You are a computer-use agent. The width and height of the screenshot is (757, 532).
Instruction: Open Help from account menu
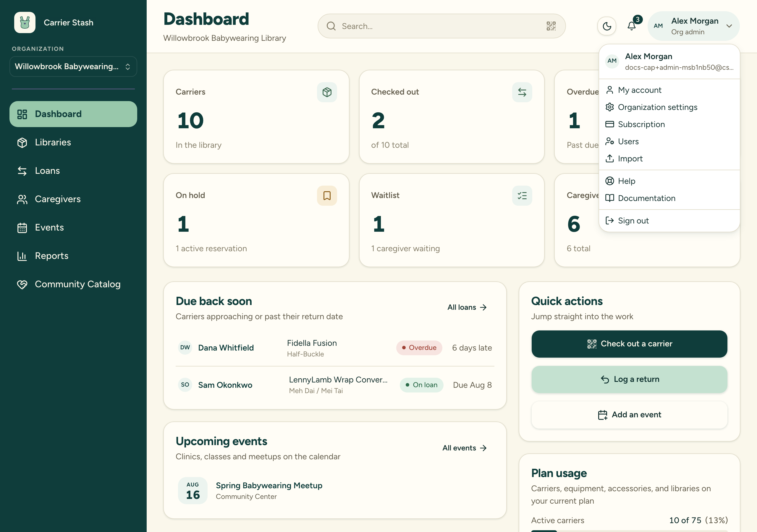(x=669, y=181)
